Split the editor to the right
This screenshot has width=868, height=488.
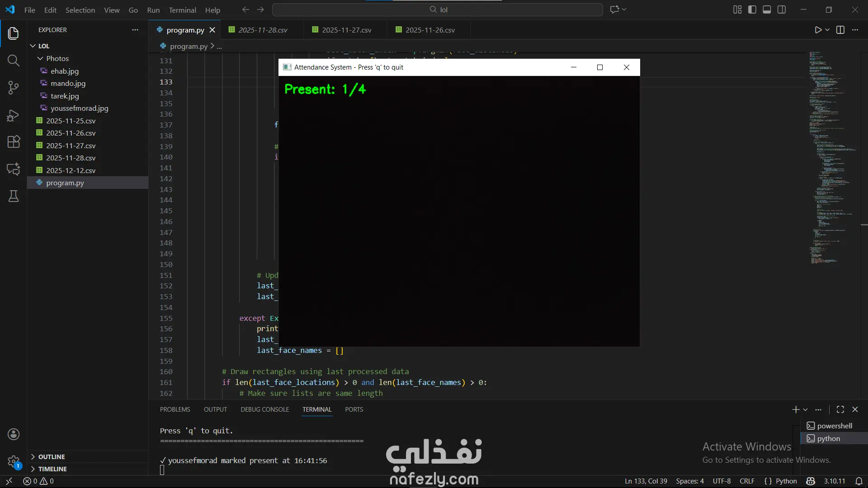click(840, 30)
